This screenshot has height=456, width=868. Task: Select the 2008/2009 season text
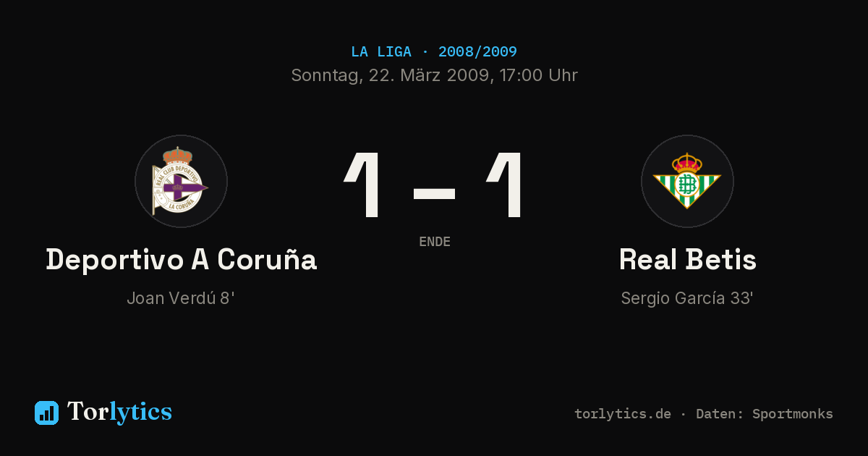click(x=477, y=51)
